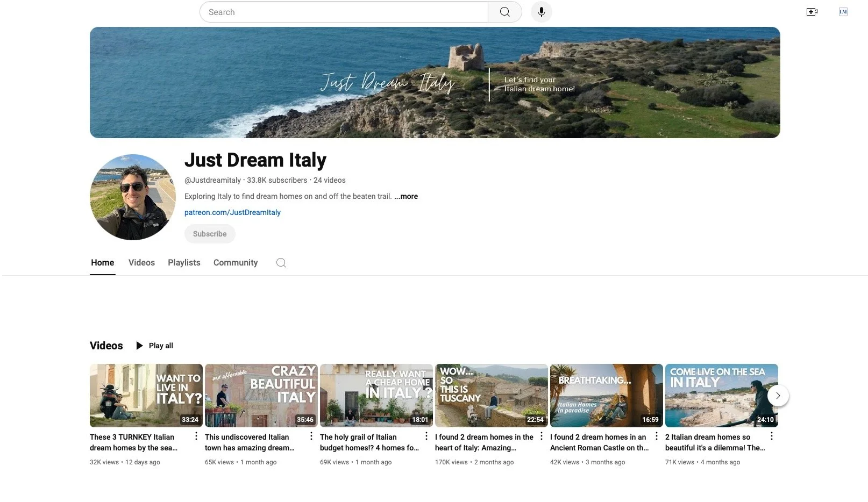Click '42K views • 3 months ago' text
Viewport: 868px width, 502px height.
point(587,462)
